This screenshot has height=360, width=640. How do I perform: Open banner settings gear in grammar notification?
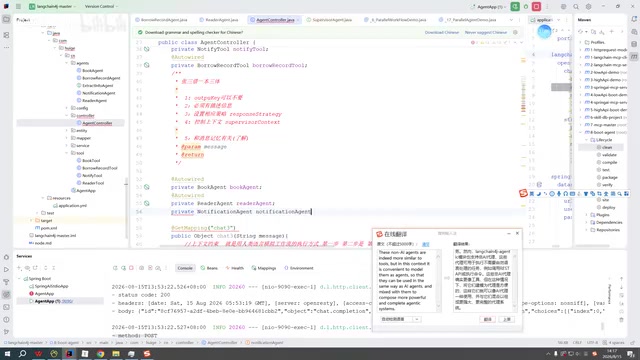pos(515,32)
